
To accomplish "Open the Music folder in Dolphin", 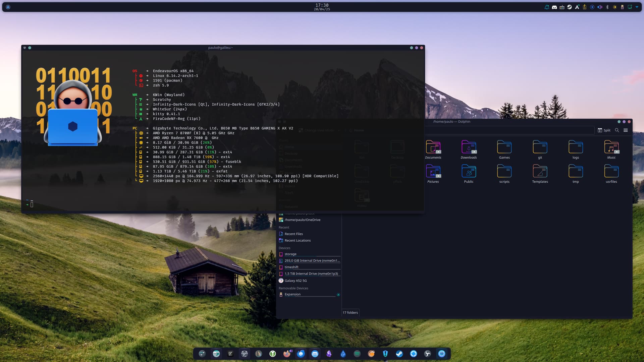I will click(611, 149).
